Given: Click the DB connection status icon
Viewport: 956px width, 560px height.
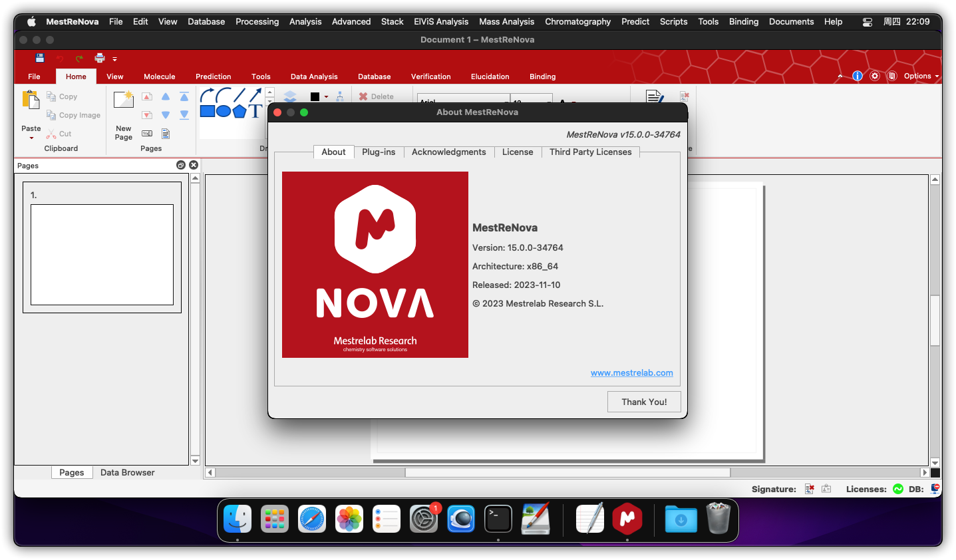Looking at the screenshot, I should (x=935, y=489).
